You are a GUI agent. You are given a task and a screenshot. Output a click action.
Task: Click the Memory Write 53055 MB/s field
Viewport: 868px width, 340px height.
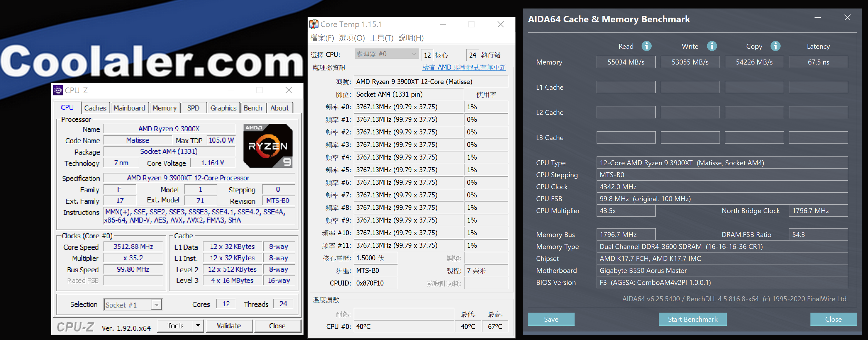tap(690, 62)
